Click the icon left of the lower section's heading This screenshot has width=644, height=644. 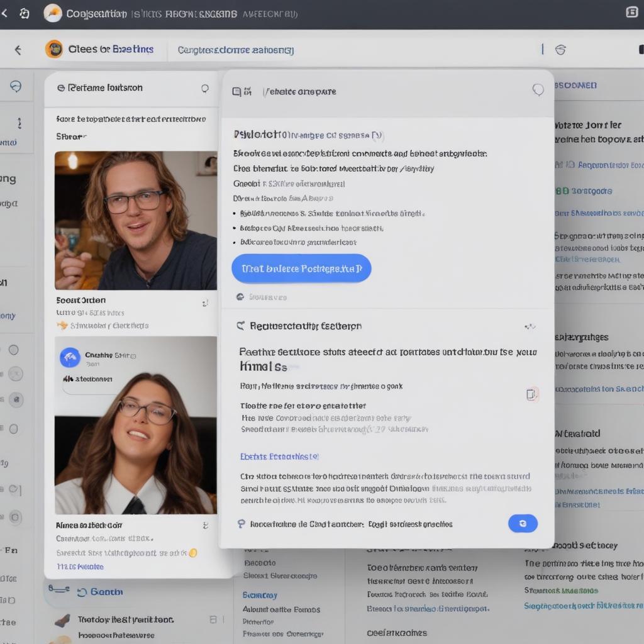(241, 326)
